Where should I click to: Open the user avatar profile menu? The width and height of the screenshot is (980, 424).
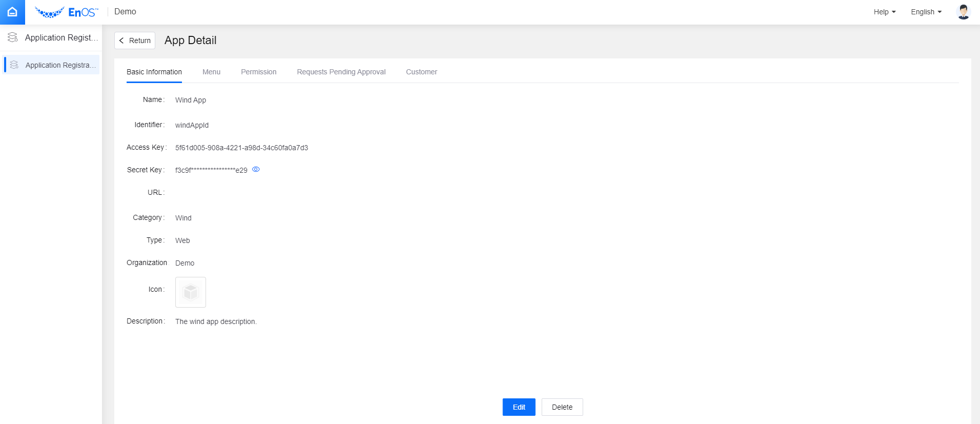[963, 12]
